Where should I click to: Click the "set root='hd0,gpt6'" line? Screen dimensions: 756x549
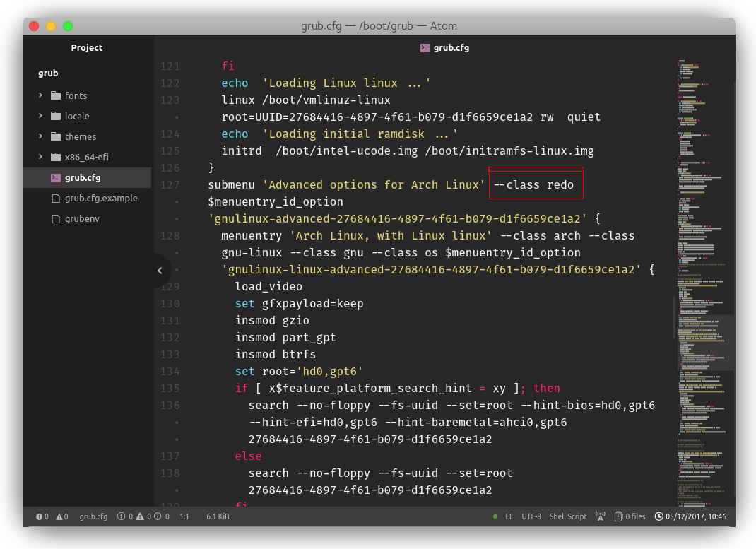pyautogui.click(x=298, y=372)
